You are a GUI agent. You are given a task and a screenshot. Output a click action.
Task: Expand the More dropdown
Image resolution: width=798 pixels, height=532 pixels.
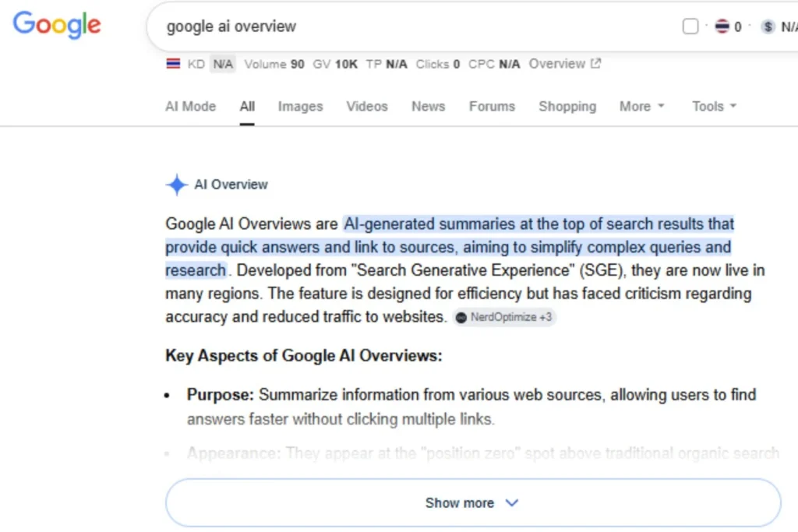click(642, 106)
